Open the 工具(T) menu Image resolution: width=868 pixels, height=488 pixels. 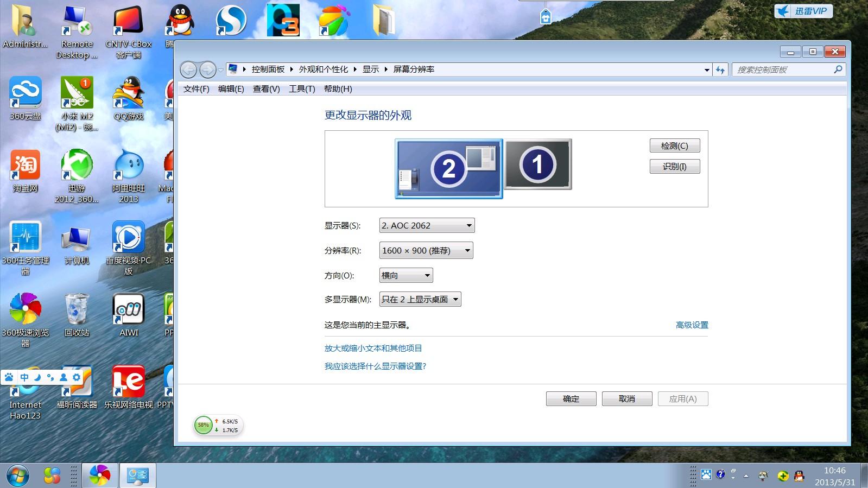[x=302, y=88]
